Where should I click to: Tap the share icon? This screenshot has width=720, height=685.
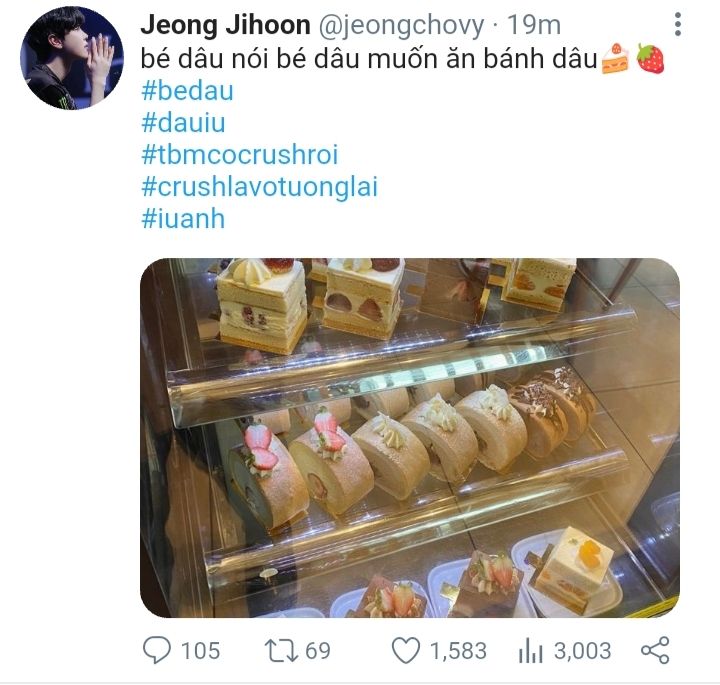point(655,650)
